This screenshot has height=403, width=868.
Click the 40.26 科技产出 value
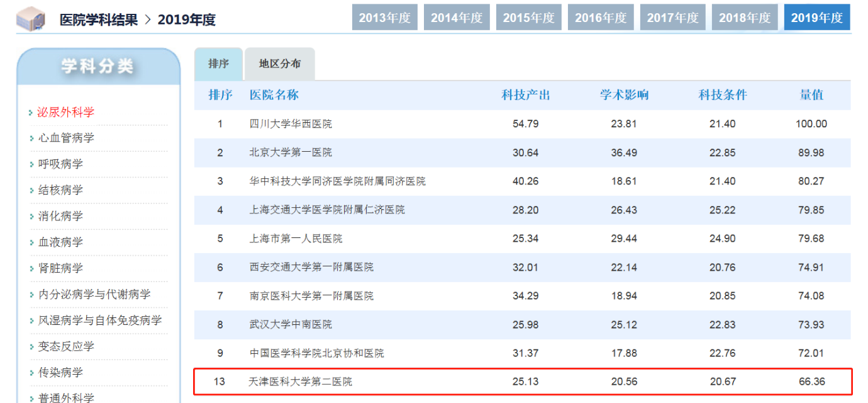(x=526, y=181)
